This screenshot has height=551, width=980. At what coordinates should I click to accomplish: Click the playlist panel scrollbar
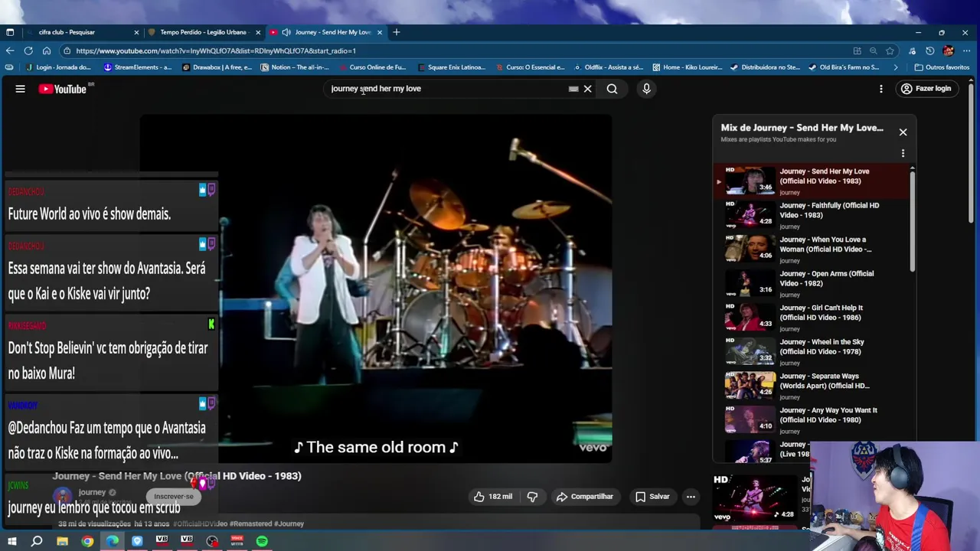tap(912, 222)
